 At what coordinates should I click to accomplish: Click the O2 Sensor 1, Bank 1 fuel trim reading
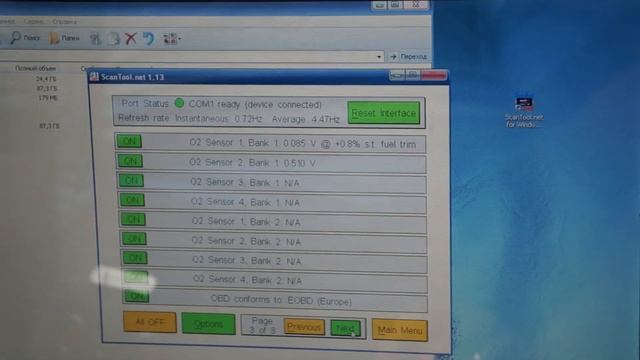click(302, 144)
